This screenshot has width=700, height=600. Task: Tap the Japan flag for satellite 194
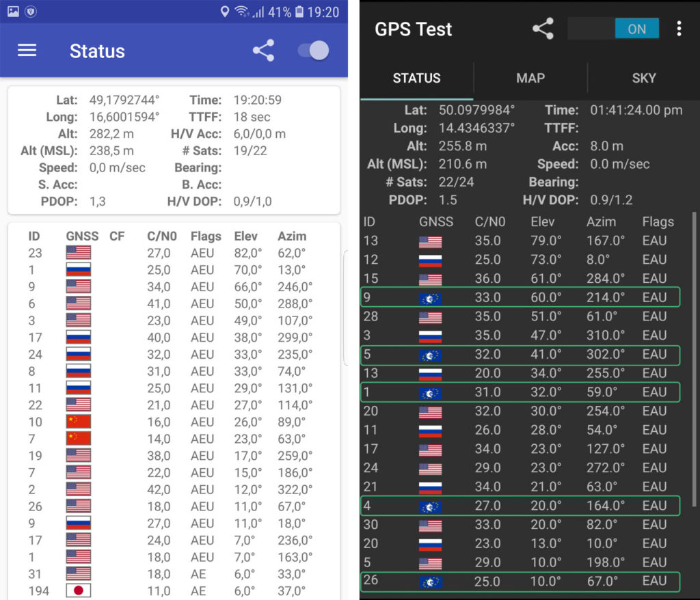point(78,590)
